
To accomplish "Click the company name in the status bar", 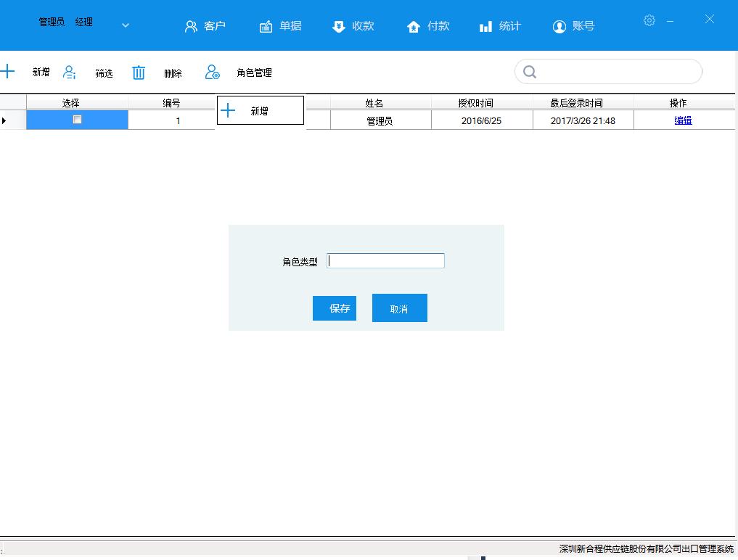I will point(647,548).
